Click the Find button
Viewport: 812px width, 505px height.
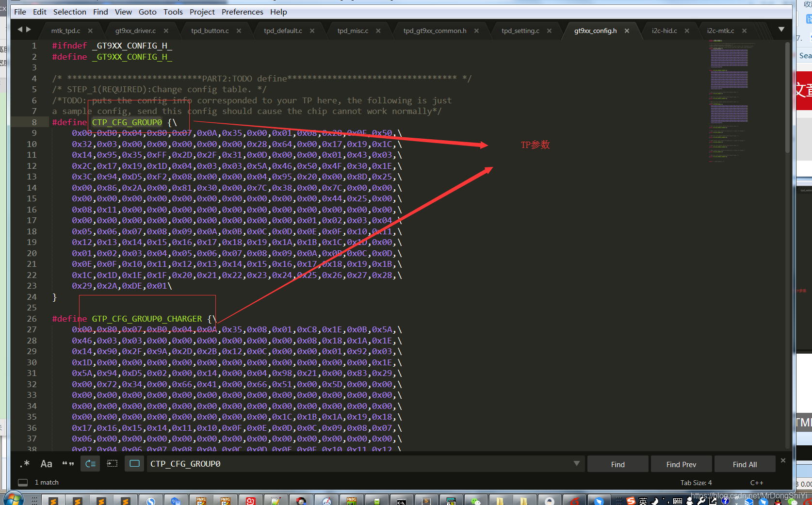tap(618, 464)
